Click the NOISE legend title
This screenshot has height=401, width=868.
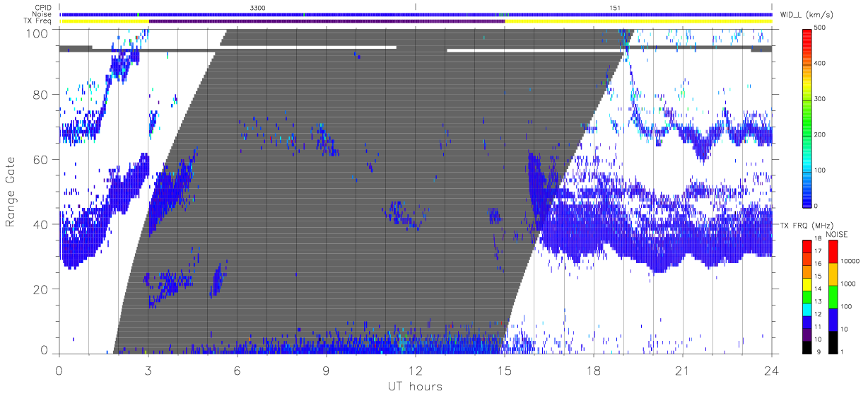click(x=837, y=233)
